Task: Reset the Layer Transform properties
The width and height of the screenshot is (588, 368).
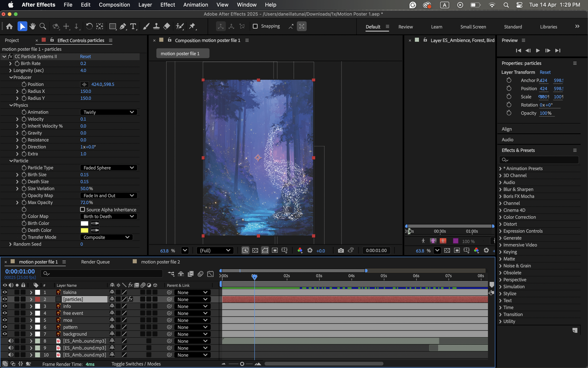Action: click(545, 72)
